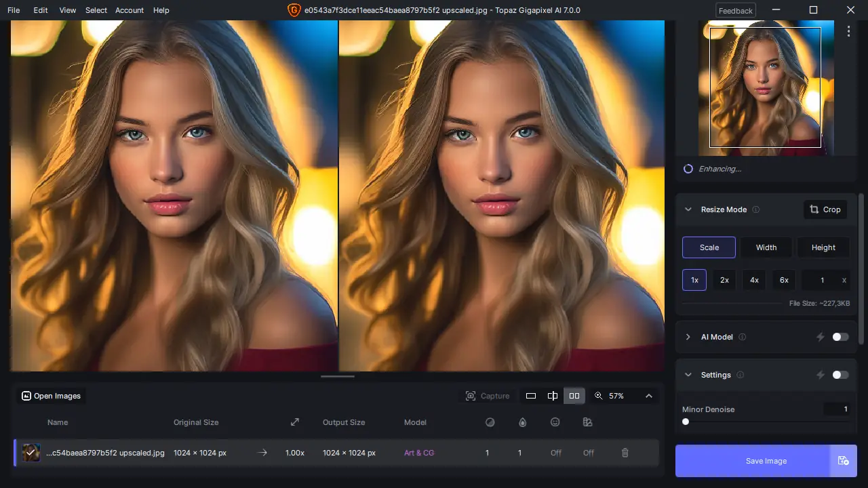This screenshot has width=868, height=488.
Task: Select the split view comparison icon
Action: (x=553, y=395)
